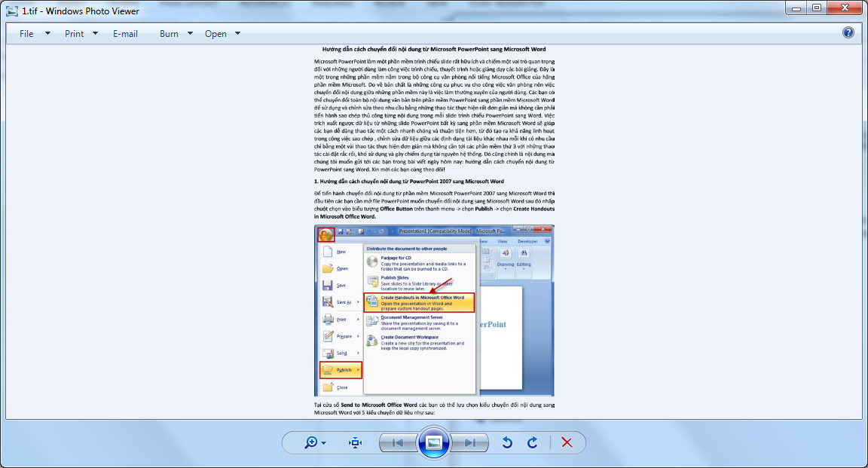Click Burn to write image to disc
This screenshot has width=868, height=468.
point(167,33)
